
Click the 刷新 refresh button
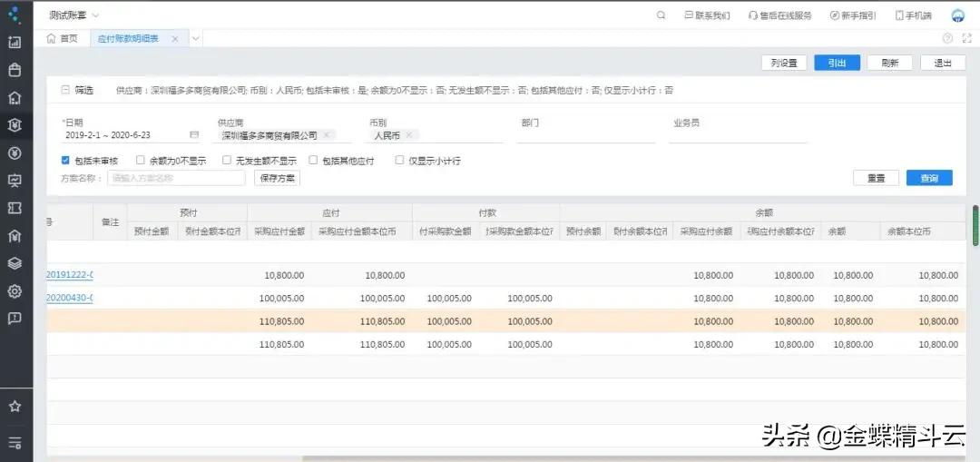pos(890,64)
